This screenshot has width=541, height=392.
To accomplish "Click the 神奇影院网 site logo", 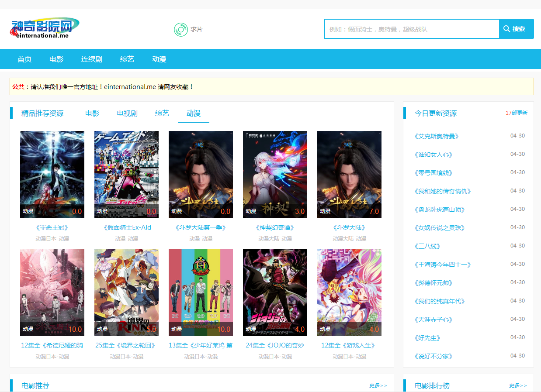I will [45, 28].
